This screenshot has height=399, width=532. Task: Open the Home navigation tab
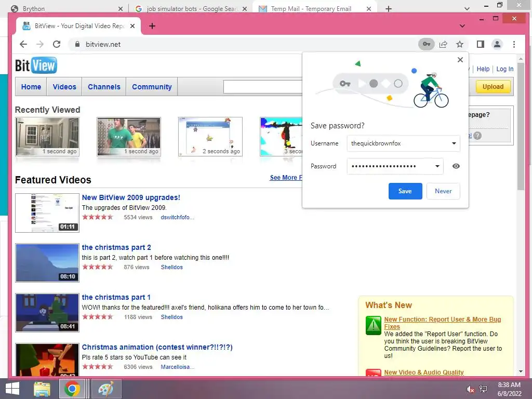pyautogui.click(x=31, y=87)
